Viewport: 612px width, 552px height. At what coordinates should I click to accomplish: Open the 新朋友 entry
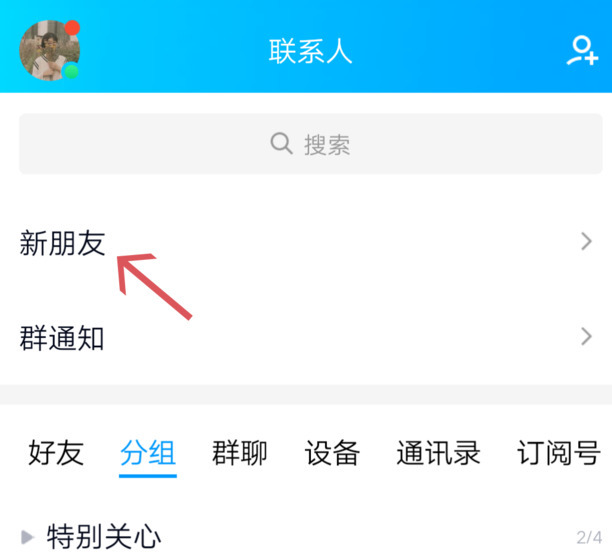point(306,242)
